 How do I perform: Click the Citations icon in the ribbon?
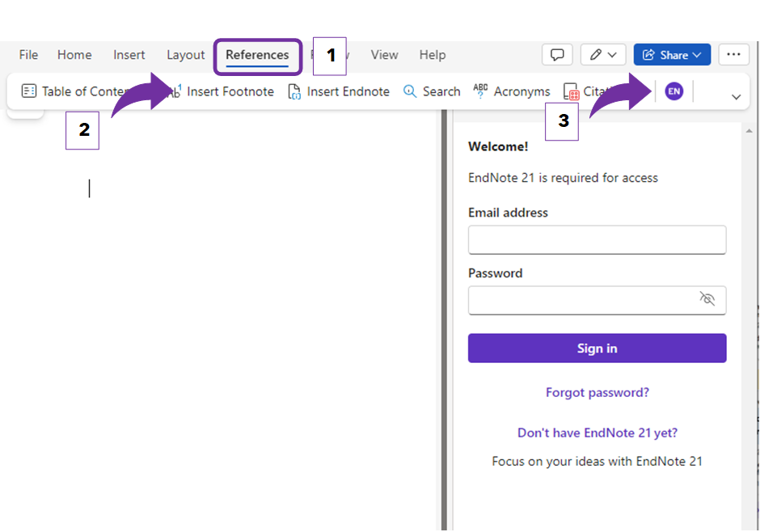point(571,91)
